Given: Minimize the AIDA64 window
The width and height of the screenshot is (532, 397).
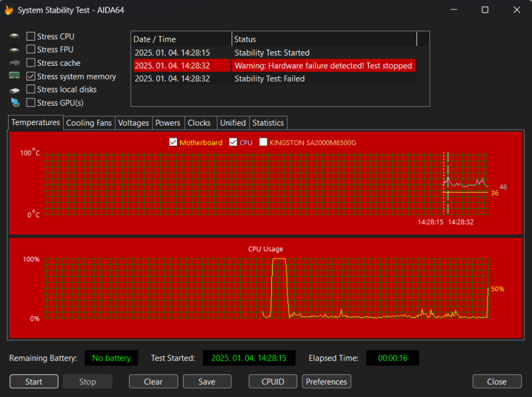Looking at the screenshot, I should pos(454,10).
